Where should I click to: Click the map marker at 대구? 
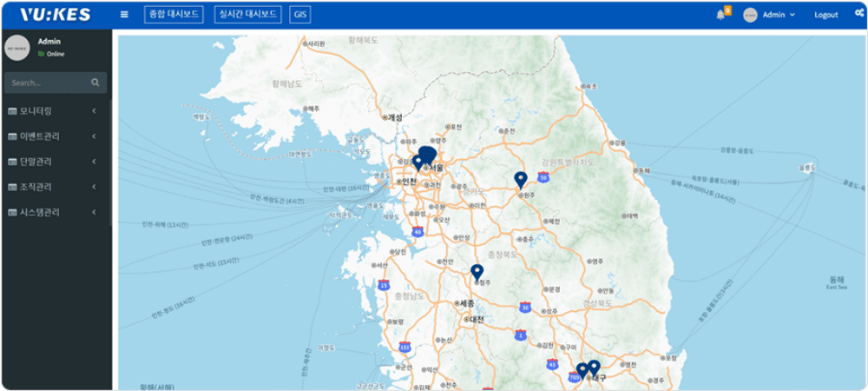pos(594,368)
